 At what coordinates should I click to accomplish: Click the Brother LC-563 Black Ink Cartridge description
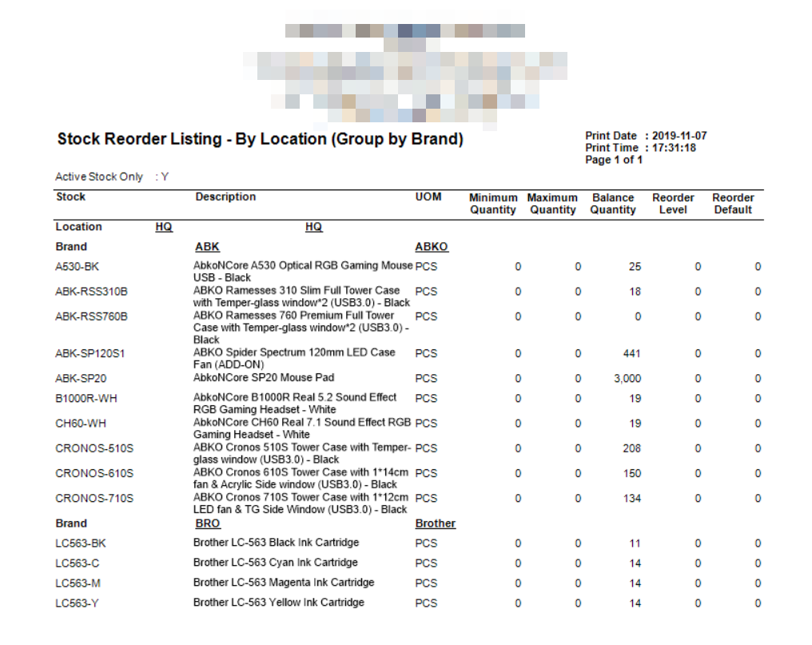(x=276, y=543)
